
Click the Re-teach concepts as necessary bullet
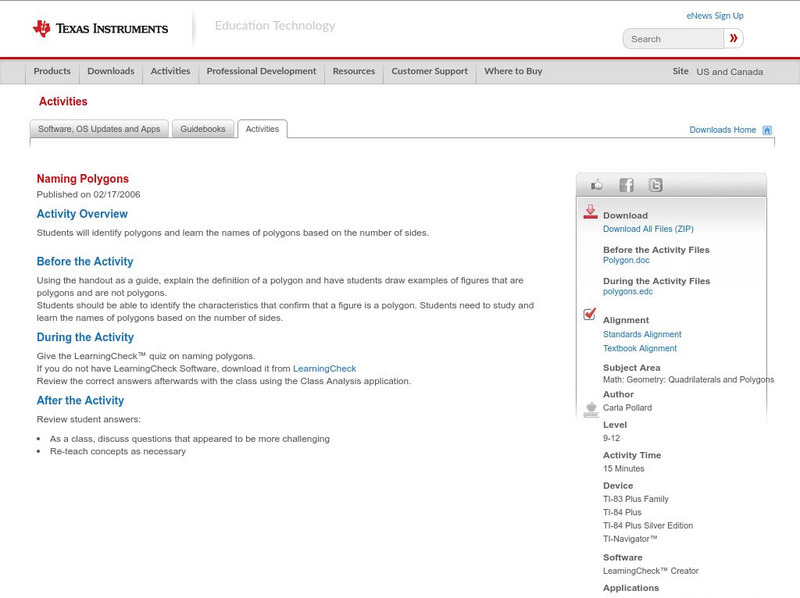point(118,452)
